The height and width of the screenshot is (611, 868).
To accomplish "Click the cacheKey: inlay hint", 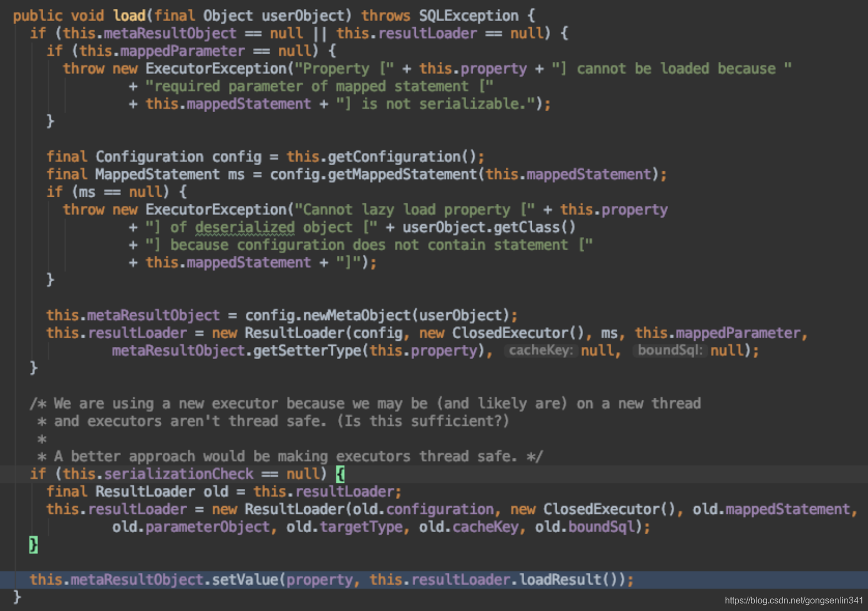I will [541, 350].
